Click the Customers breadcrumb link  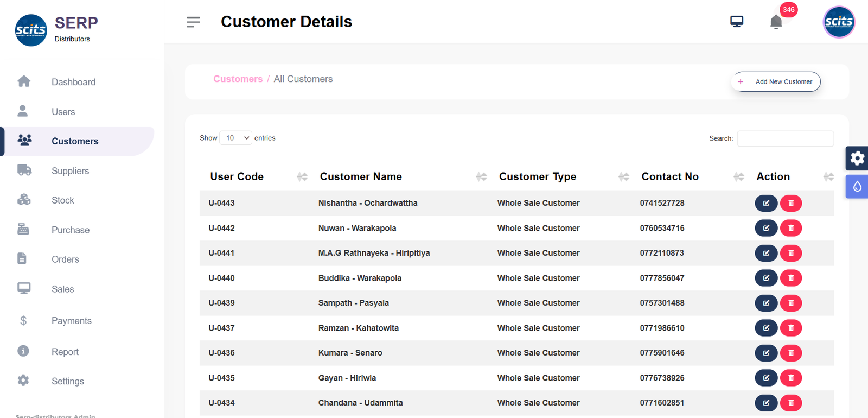point(238,79)
